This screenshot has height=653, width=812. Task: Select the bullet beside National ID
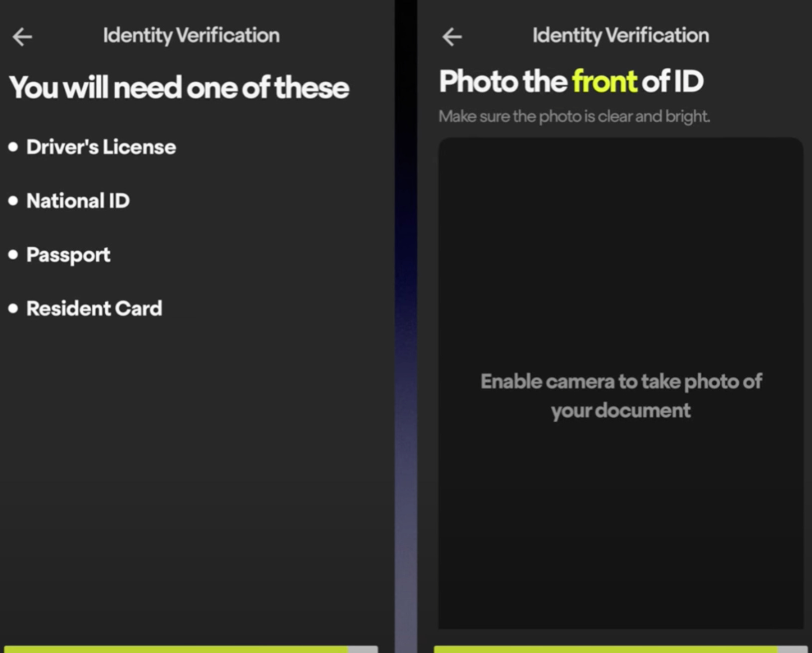tap(13, 200)
